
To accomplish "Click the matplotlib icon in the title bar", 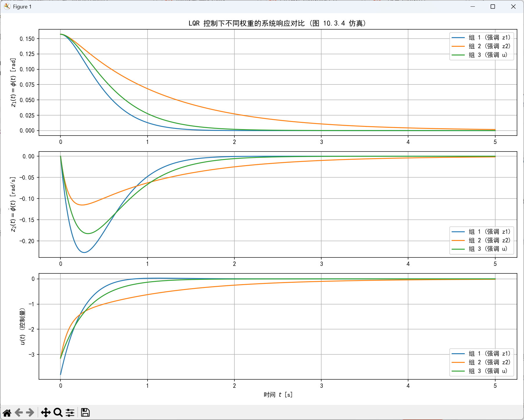I will point(7,6).
